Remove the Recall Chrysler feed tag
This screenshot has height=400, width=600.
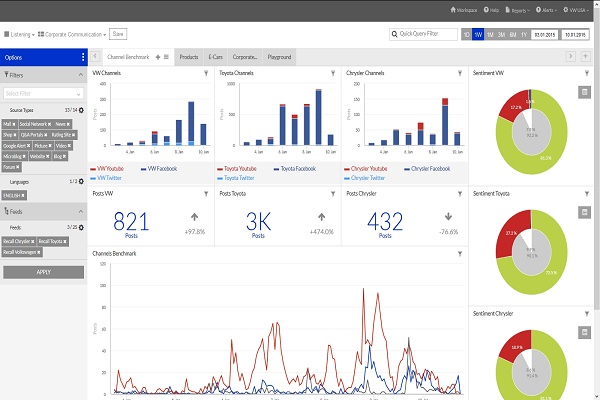33,242
